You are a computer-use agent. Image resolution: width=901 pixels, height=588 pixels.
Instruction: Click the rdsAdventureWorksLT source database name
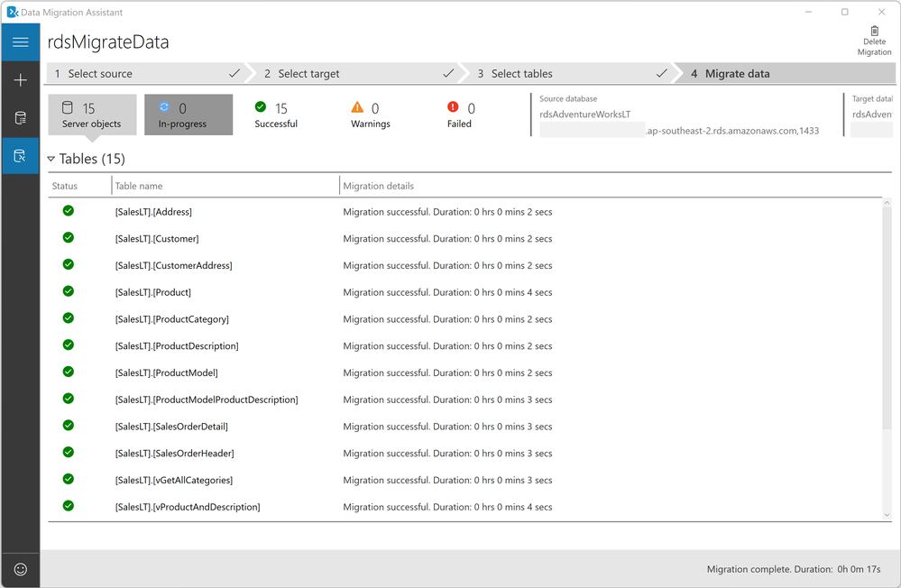[x=585, y=115]
